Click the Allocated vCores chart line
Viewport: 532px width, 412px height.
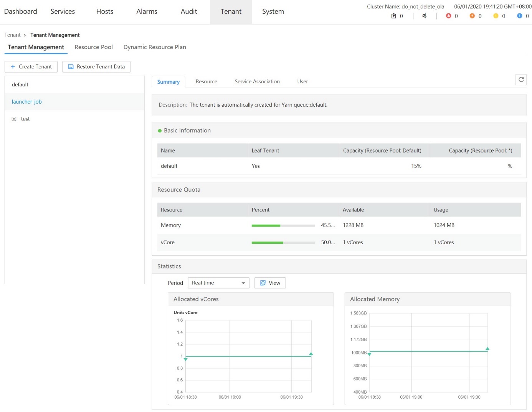248,356
